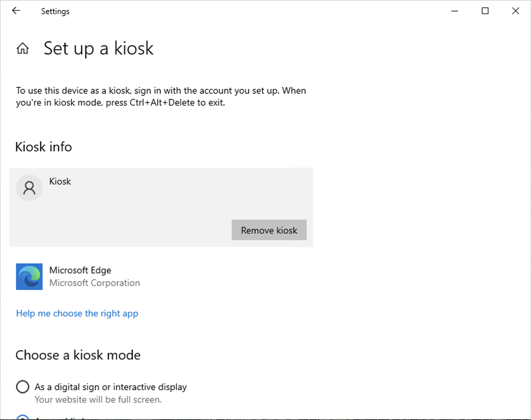This screenshot has height=420, width=531.
Task: Click the Ctrl+Alt+Delete kiosk instructions paragraph
Action: (x=161, y=97)
